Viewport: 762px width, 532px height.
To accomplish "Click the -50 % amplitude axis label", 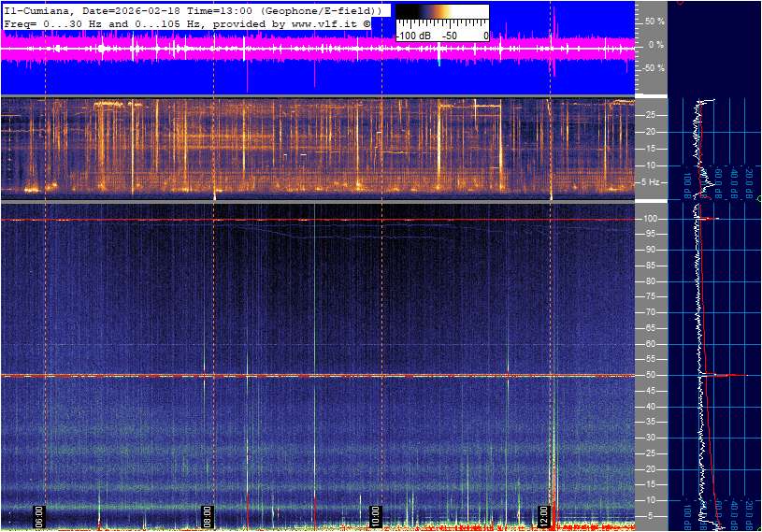I will (x=654, y=68).
